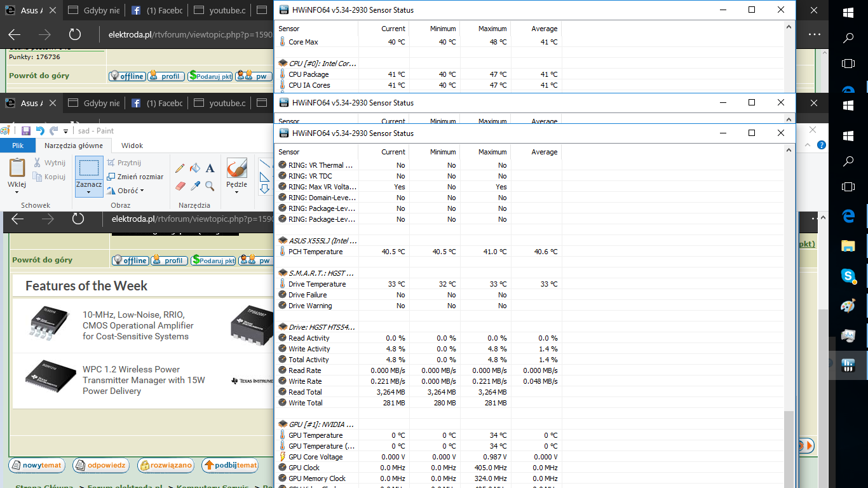Select the RING: Max VR Volta... row

coord(419,187)
